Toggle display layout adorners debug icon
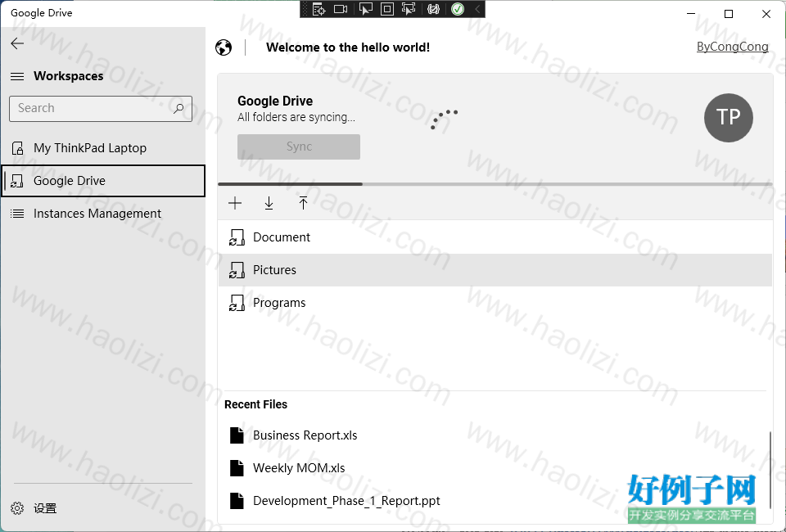Image resolution: width=786 pixels, height=532 pixels. tap(387, 9)
